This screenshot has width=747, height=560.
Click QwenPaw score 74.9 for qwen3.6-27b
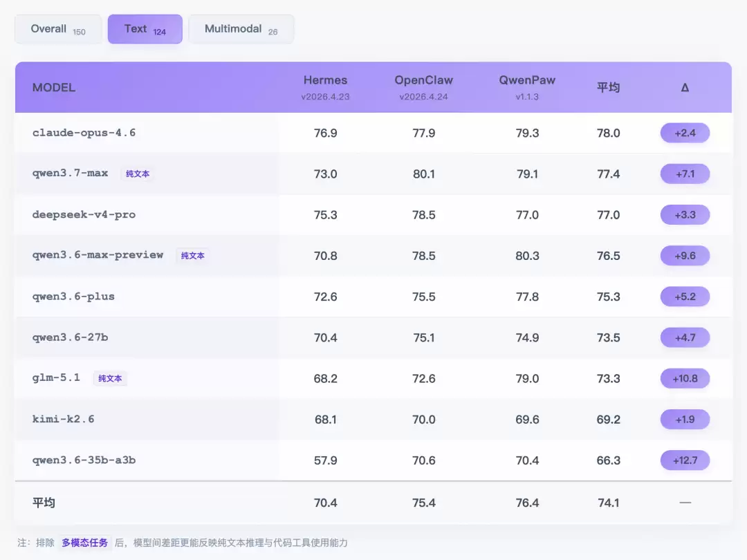[527, 338]
